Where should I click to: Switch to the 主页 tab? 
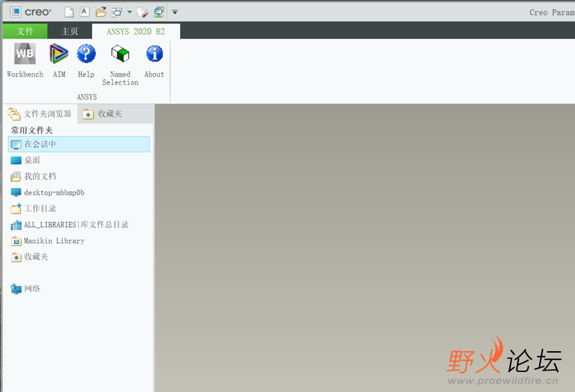click(69, 31)
